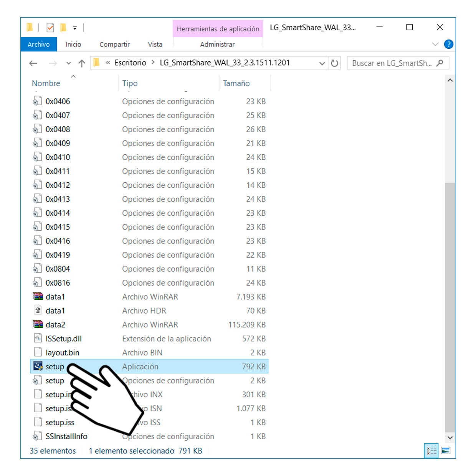The height and width of the screenshot is (476, 476).
Task: Click the 301 KB size cell
Action: [254, 394]
